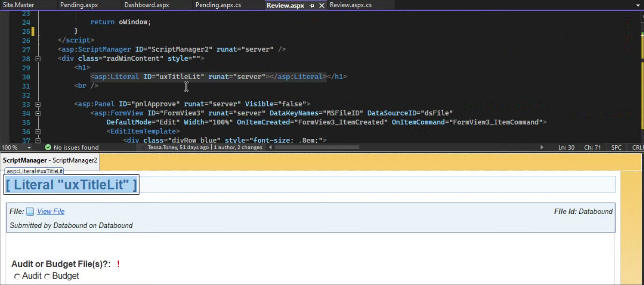The image size is (644, 285).
Task: Click the View File link
Action: pos(51,211)
